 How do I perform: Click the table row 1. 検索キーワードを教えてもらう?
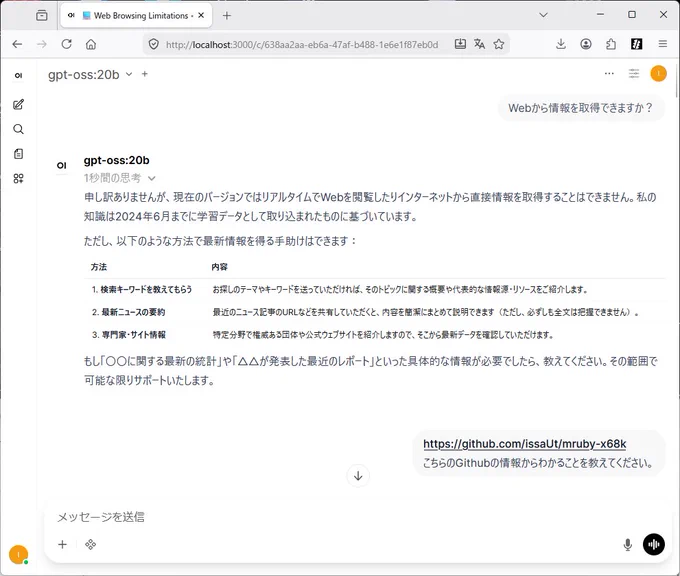click(375, 289)
